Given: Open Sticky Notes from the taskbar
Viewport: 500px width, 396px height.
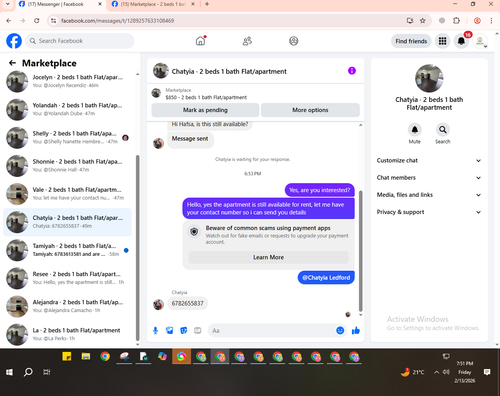Looking at the screenshot, I should pos(67,357).
